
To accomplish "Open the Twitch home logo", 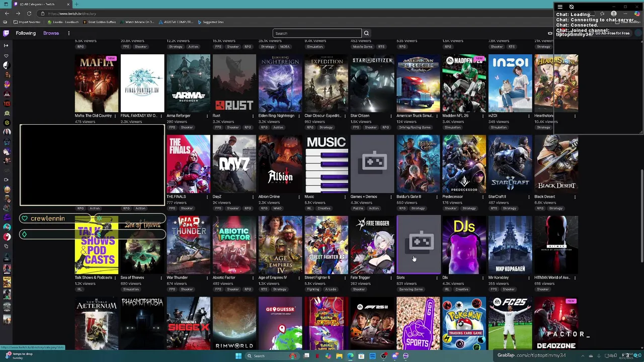I will click(x=6, y=33).
